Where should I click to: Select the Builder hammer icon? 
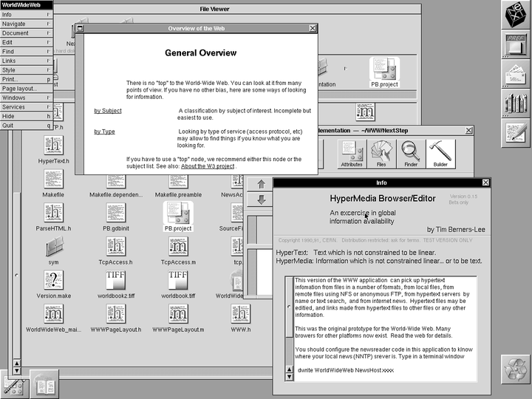(440, 153)
